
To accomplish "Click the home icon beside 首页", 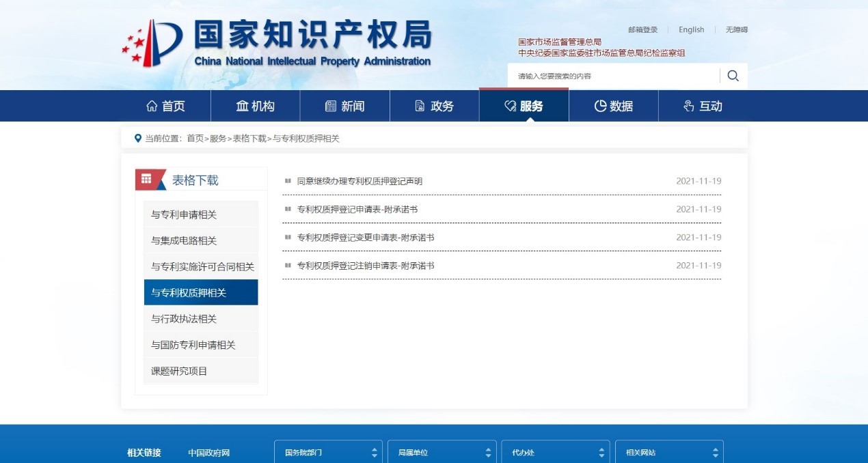I will click(152, 106).
